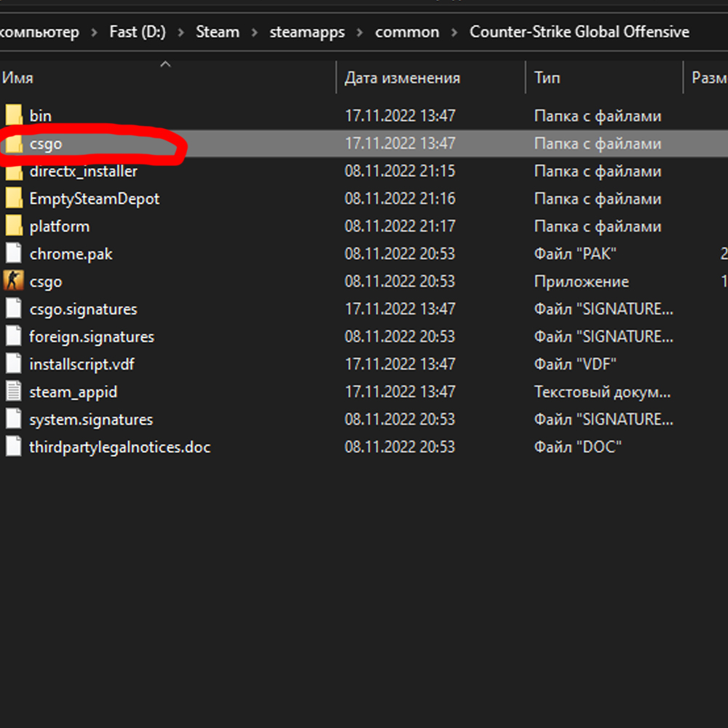Navigate to Steam breadcrumb
728x728 pixels.
click(x=217, y=32)
